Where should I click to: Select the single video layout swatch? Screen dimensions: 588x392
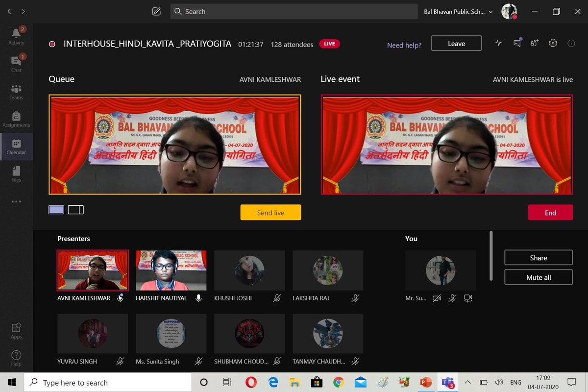[x=56, y=209]
